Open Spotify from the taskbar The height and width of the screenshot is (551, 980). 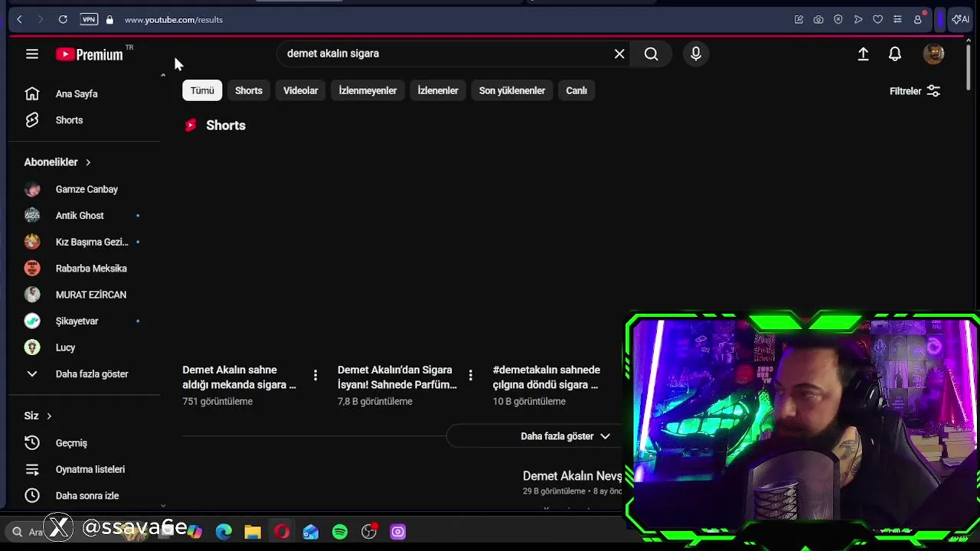(340, 532)
